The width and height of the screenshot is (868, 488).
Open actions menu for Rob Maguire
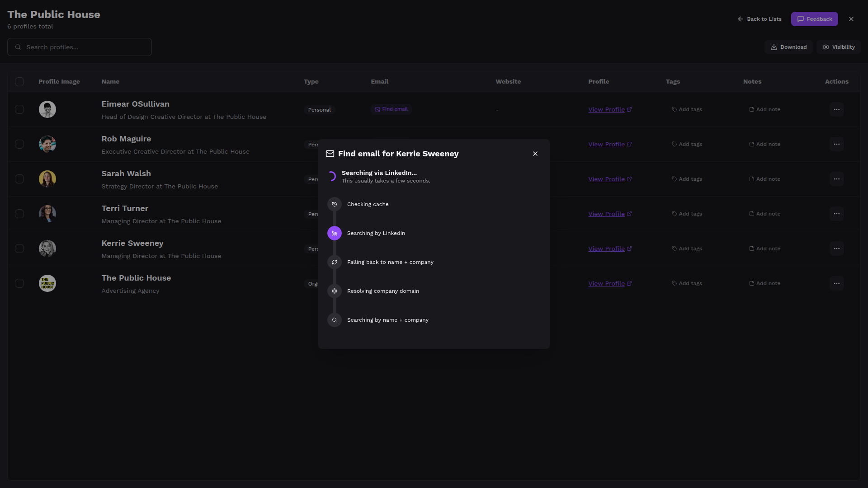(837, 144)
